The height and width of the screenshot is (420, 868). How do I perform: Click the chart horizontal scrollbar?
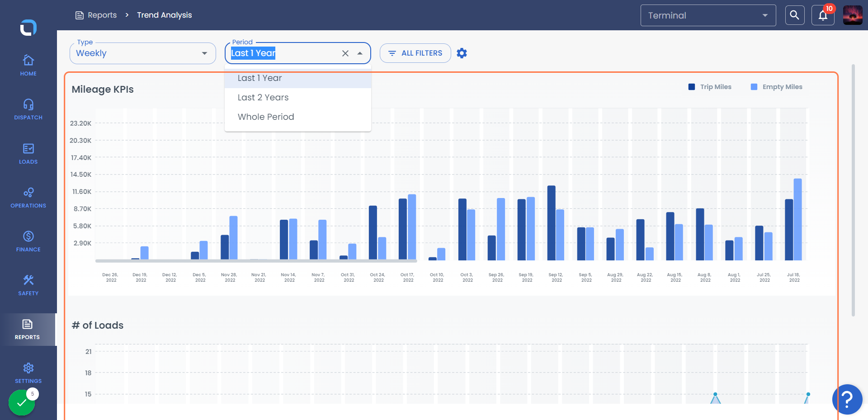pyautogui.click(x=256, y=261)
